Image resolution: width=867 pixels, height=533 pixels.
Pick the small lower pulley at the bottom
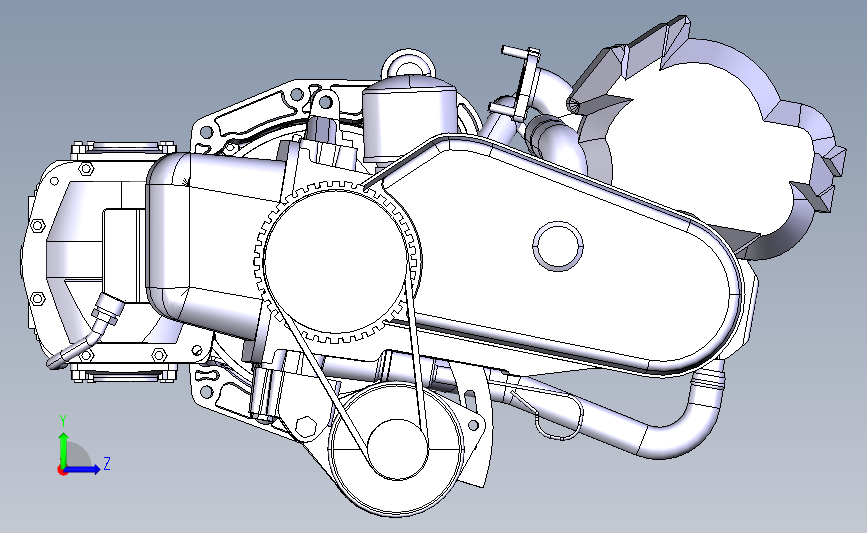tap(398, 449)
